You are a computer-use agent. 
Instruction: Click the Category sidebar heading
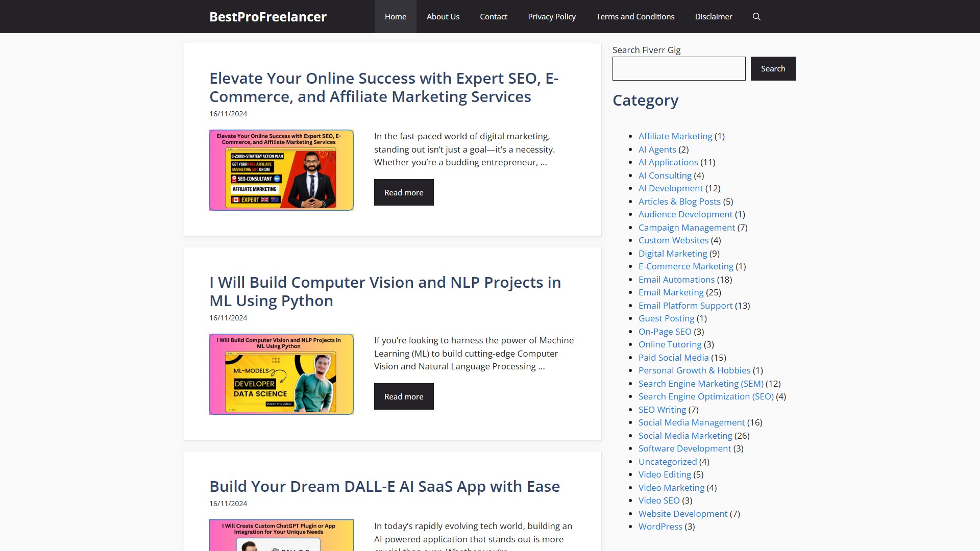click(x=645, y=101)
